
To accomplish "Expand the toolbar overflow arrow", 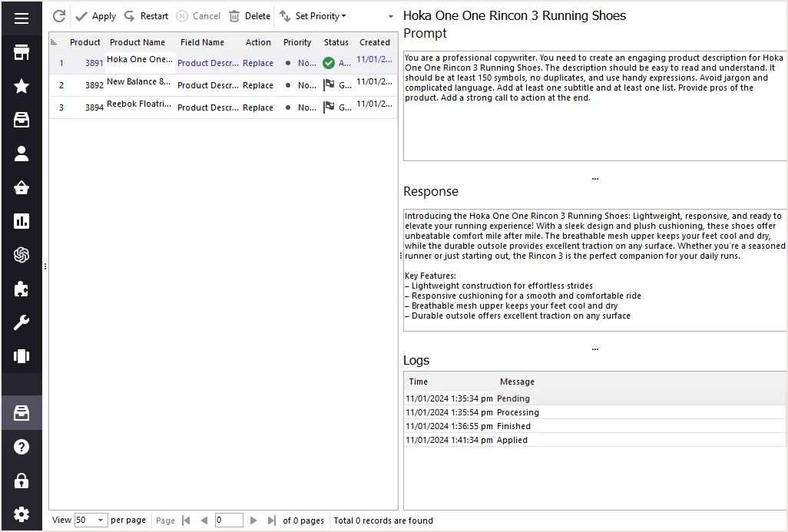I will point(390,16).
